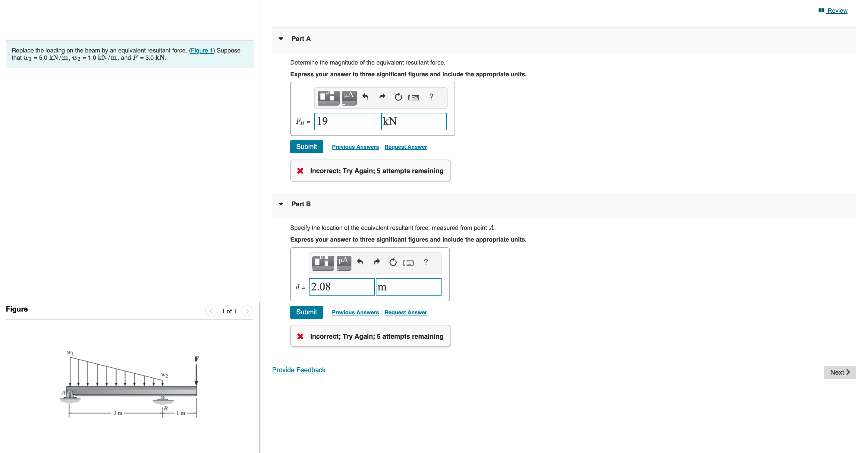Click help question mark in Part B toolbar

[x=426, y=262]
